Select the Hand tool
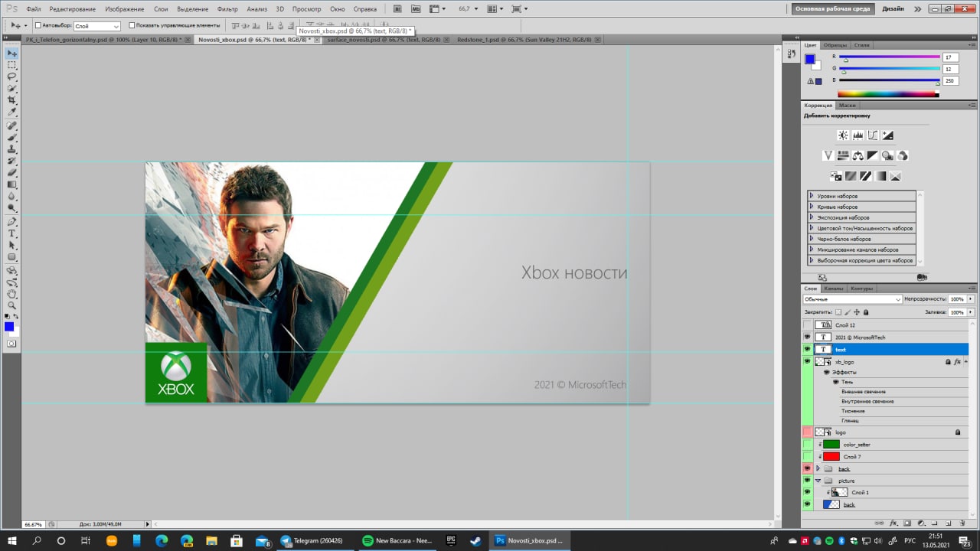Viewport: 980px width, 551px height. click(12, 294)
